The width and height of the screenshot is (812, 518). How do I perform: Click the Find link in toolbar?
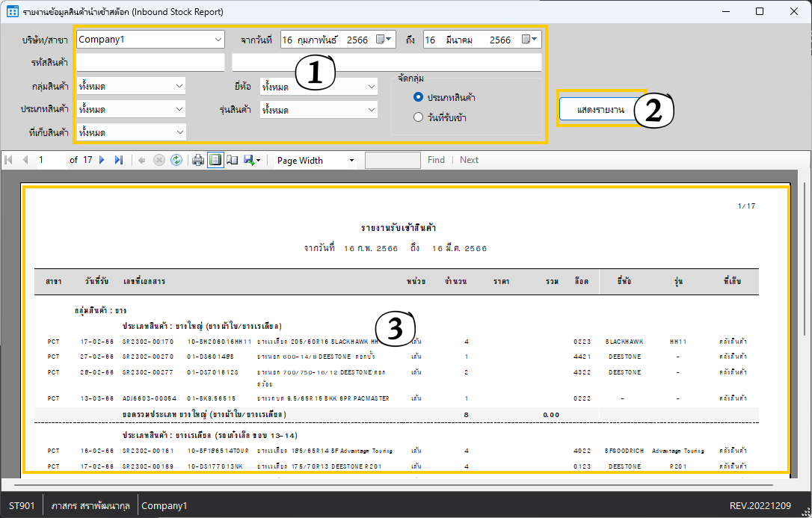(436, 160)
